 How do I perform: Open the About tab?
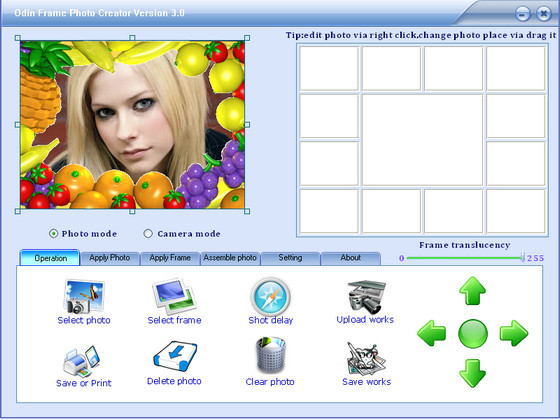(x=350, y=258)
